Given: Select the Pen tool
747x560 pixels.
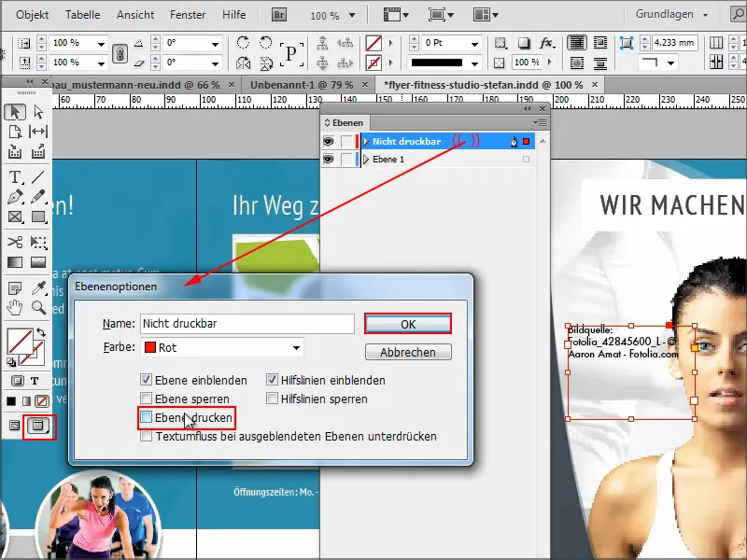Looking at the screenshot, I should coord(15,197).
